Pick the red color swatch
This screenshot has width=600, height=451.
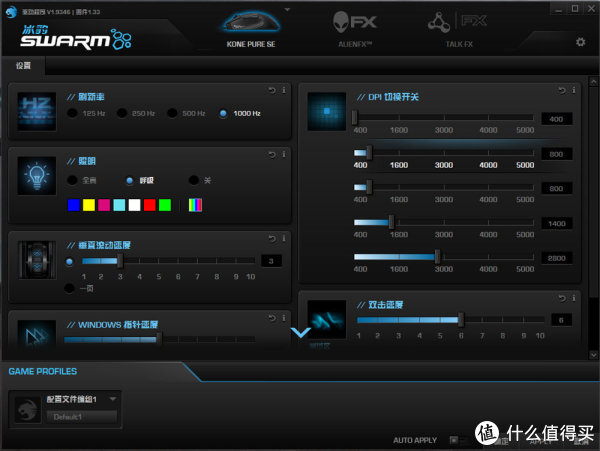pos(150,205)
